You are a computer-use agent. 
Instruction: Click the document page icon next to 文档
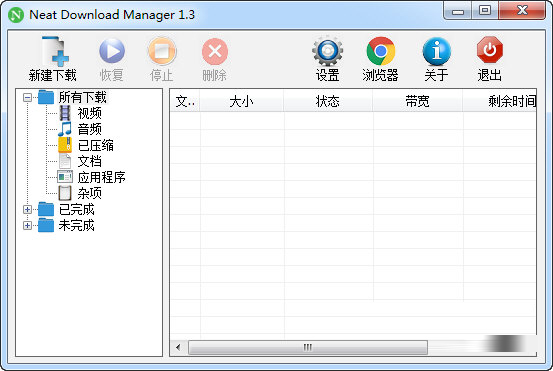(x=65, y=161)
